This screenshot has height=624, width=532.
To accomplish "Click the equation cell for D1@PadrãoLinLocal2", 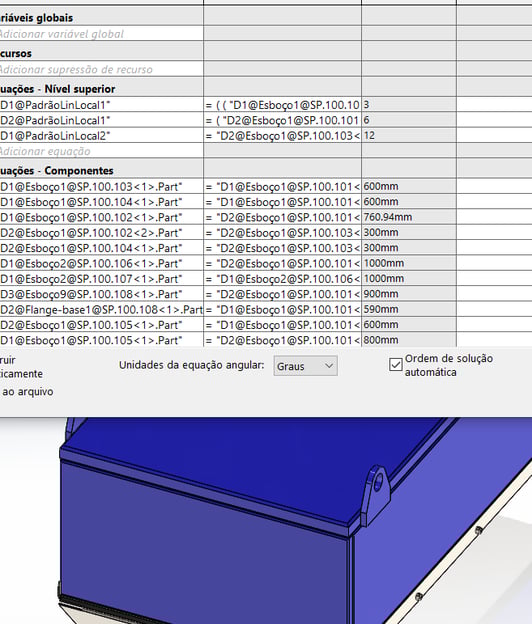I will [283, 136].
